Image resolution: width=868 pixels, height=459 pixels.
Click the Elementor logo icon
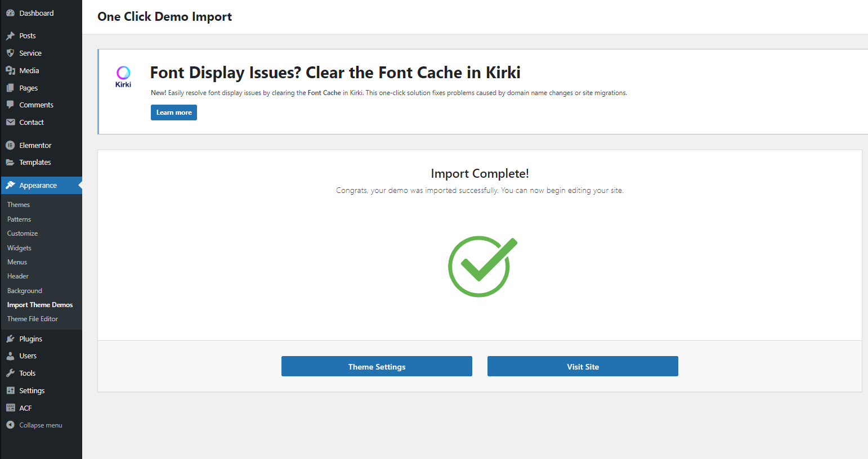point(10,145)
